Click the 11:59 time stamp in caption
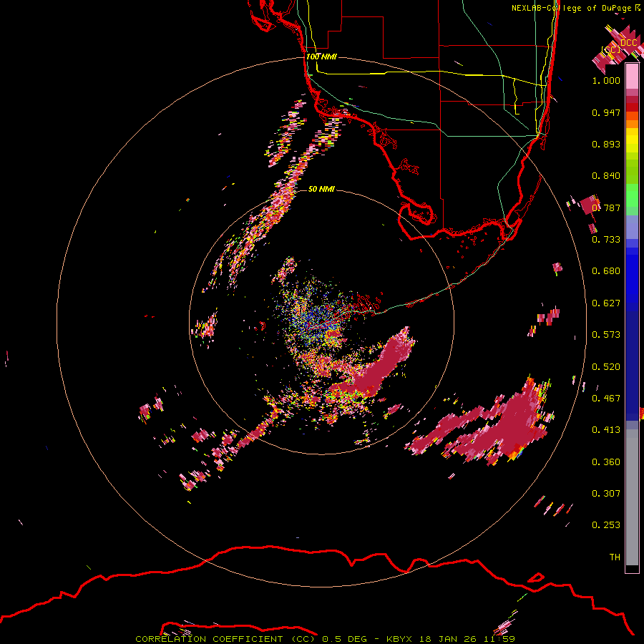 pos(499,639)
